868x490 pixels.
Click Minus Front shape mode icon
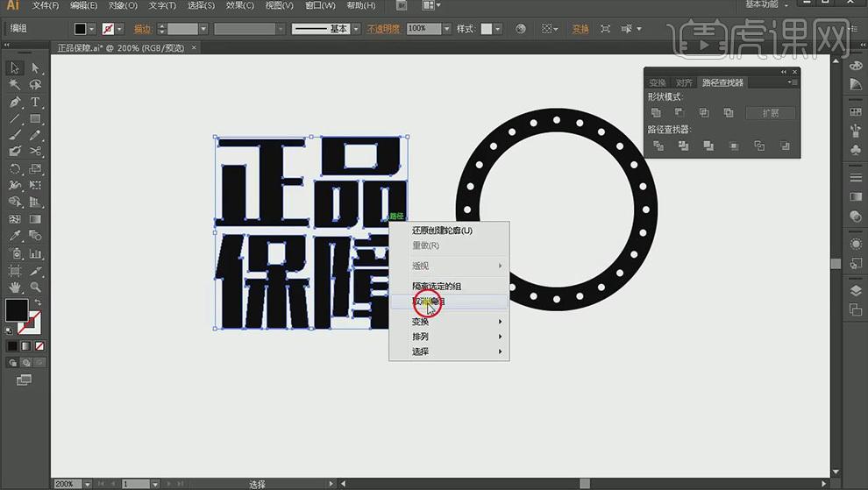(679, 113)
